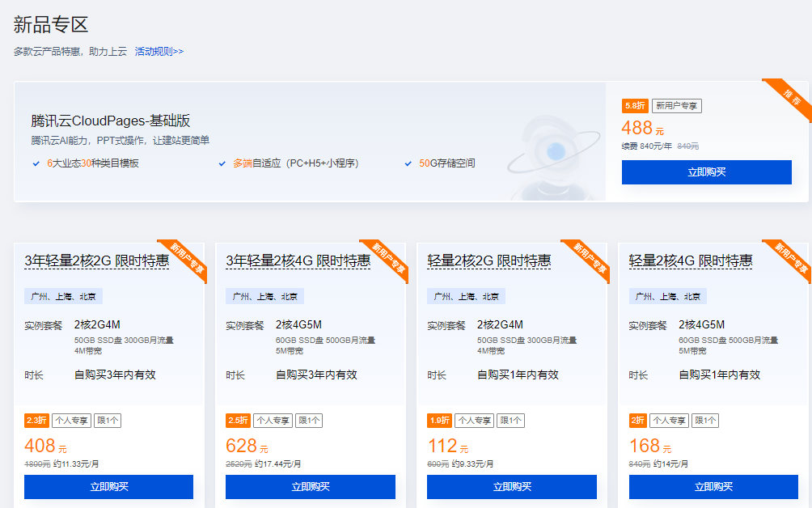The height and width of the screenshot is (508, 812).
Task: Click the 2折 discount badge
Action: coord(637,421)
